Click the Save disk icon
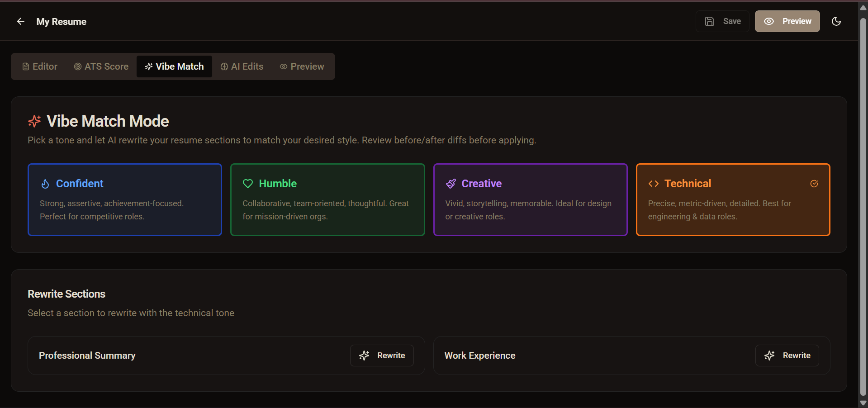This screenshot has height=408, width=868. point(710,21)
